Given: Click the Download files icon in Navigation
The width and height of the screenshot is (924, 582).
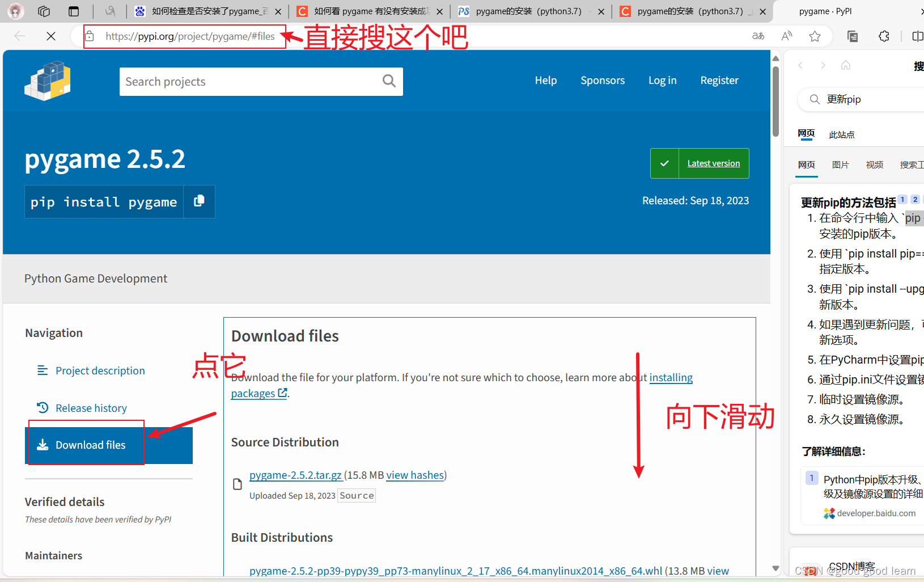Looking at the screenshot, I should pyautogui.click(x=43, y=445).
